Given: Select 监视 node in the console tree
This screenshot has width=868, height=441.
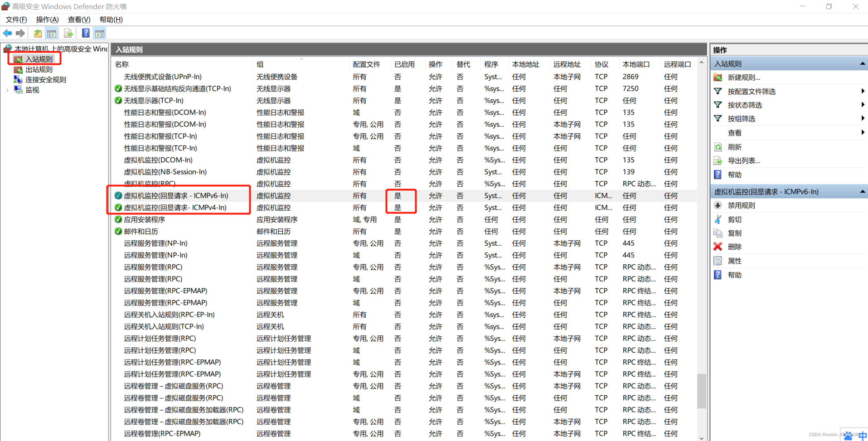Looking at the screenshot, I should click(32, 90).
